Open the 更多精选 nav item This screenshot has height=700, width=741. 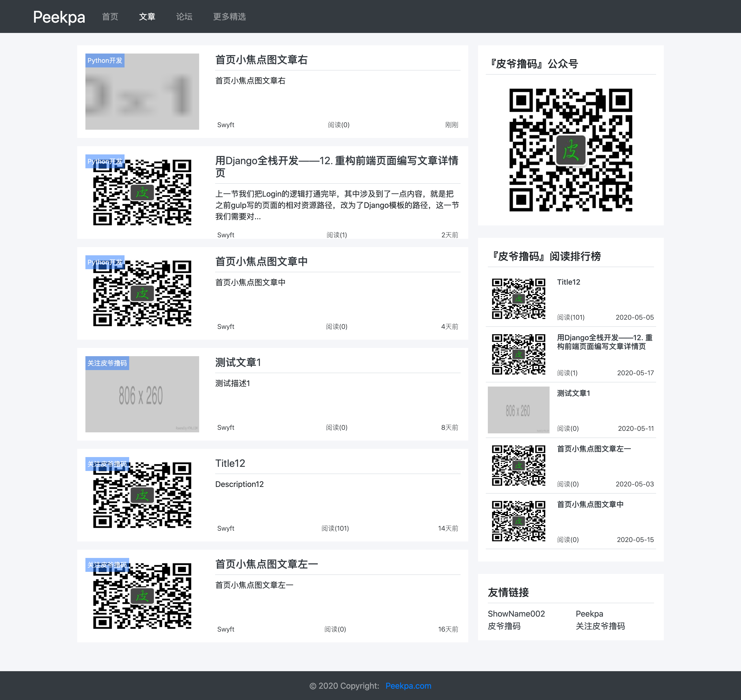coord(230,17)
